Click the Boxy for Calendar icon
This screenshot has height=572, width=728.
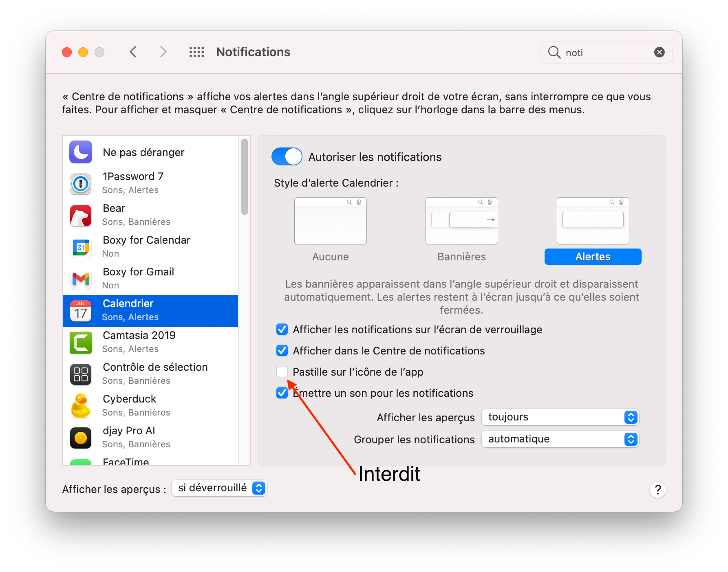pyautogui.click(x=81, y=247)
